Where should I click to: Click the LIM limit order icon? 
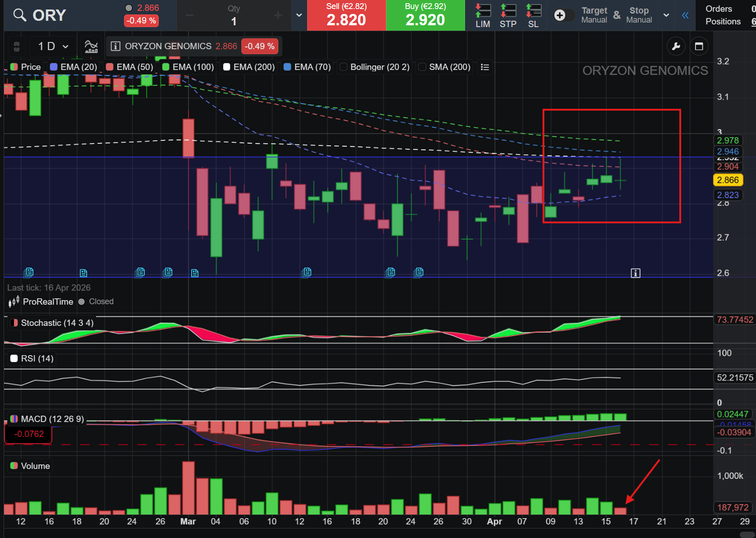[483, 15]
